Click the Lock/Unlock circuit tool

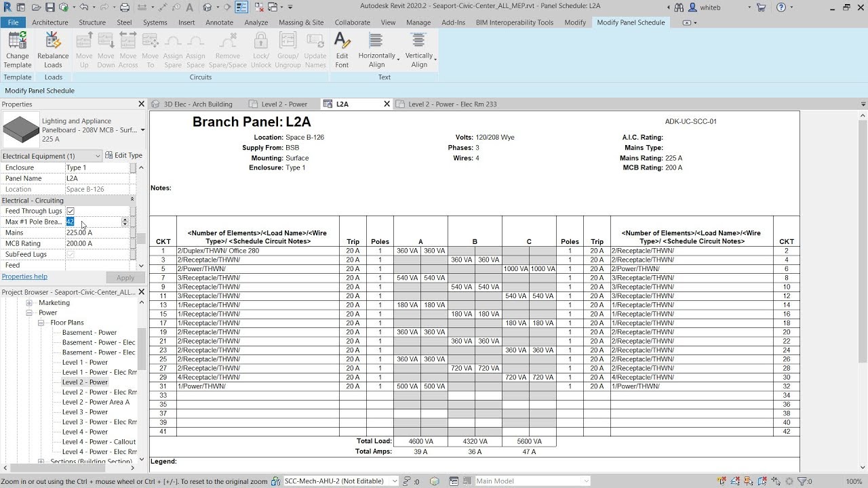261,50
